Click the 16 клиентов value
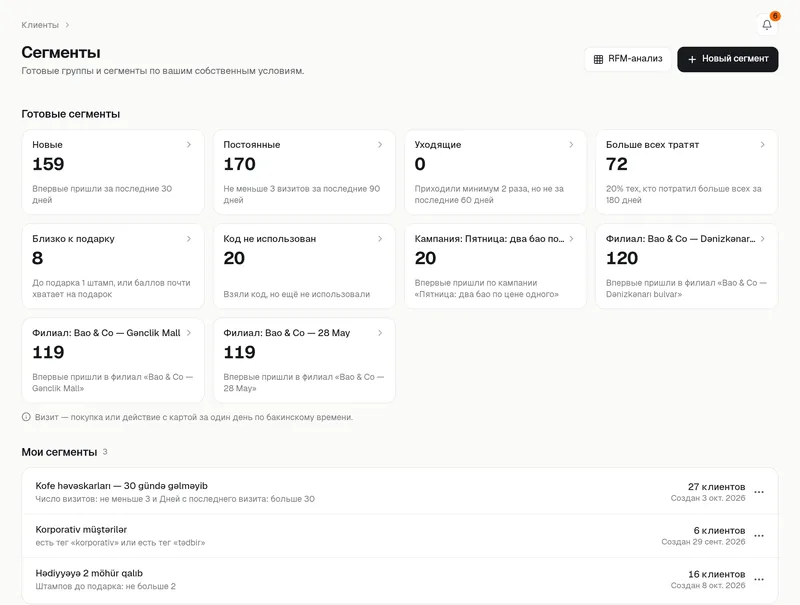This screenshot has height=605, width=800. tap(716, 574)
